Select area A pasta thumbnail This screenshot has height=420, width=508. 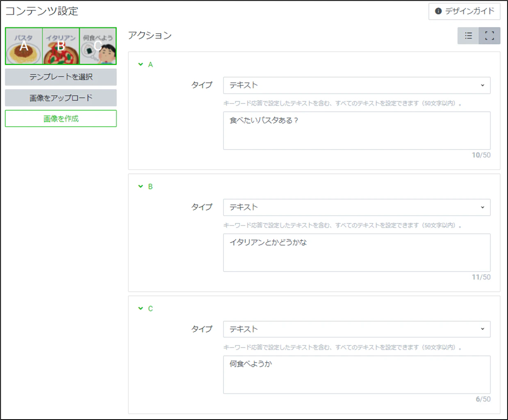[24, 46]
